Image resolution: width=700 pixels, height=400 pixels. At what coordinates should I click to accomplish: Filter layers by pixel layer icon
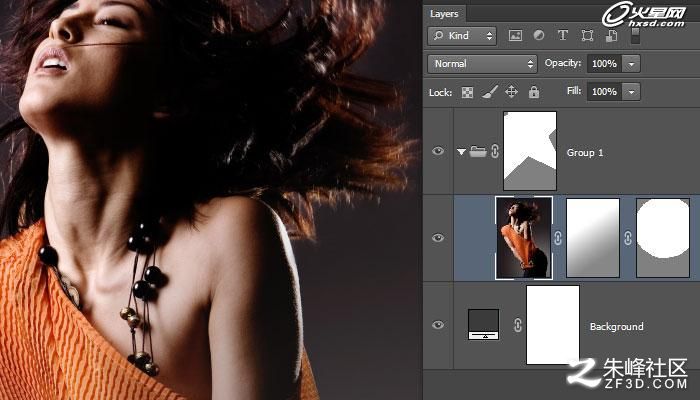[x=515, y=36]
